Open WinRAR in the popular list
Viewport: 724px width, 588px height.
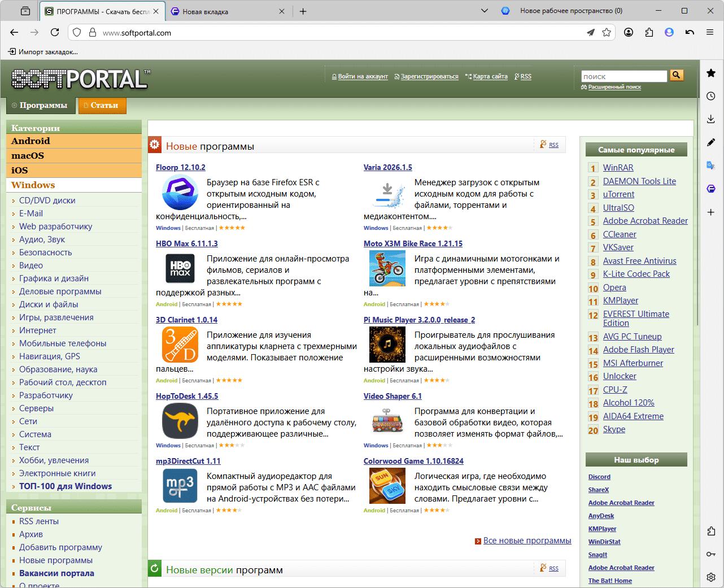(618, 168)
